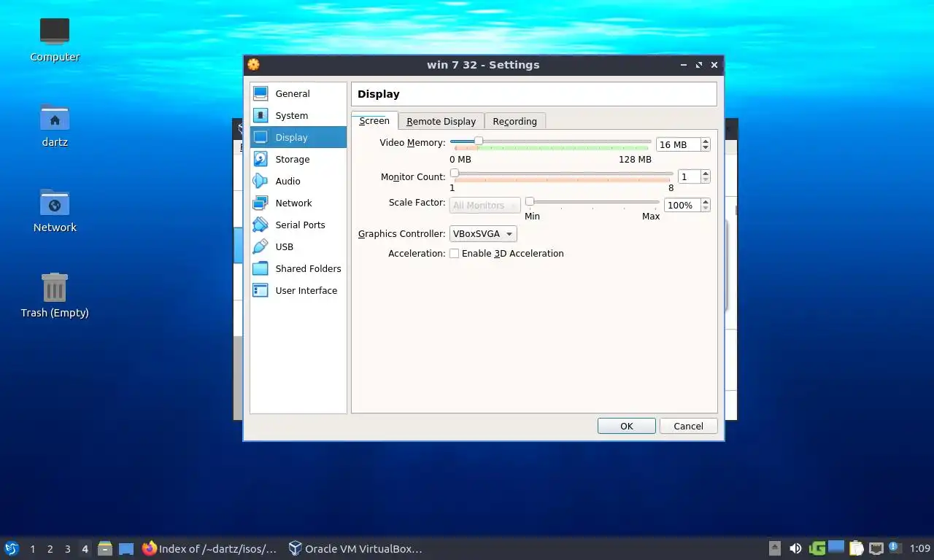Click the Monitor Count slider handle
The height and width of the screenshot is (560, 934).
[x=455, y=174]
